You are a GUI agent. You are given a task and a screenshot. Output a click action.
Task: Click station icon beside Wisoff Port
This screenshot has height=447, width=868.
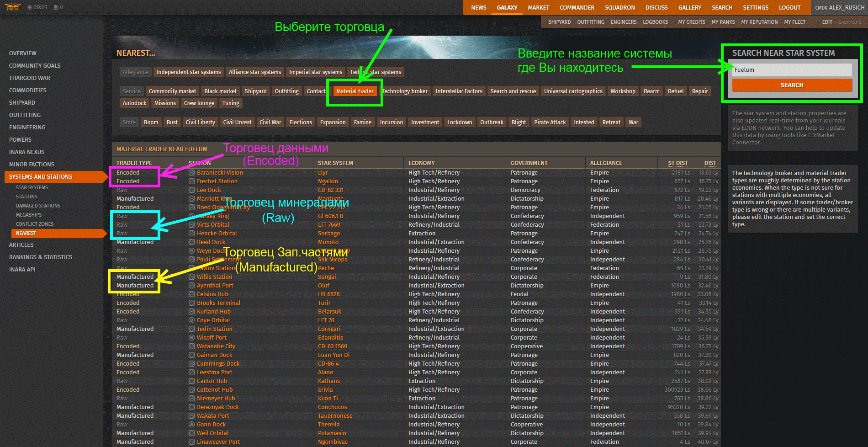point(192,338)
